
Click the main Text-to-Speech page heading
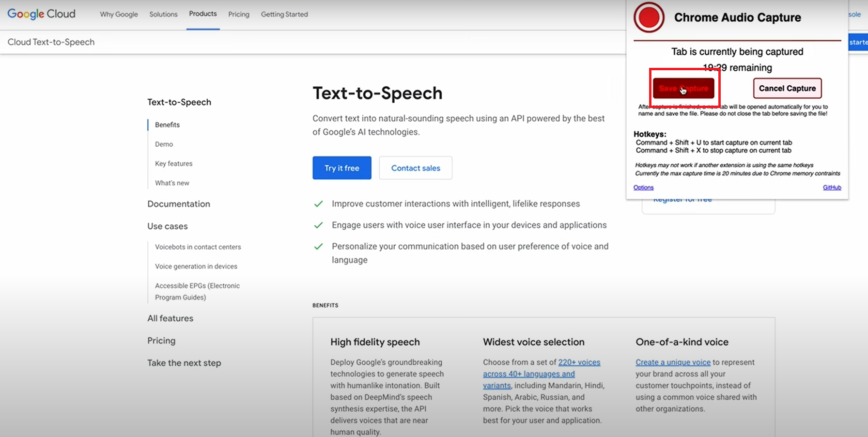(x=377, y=93)
